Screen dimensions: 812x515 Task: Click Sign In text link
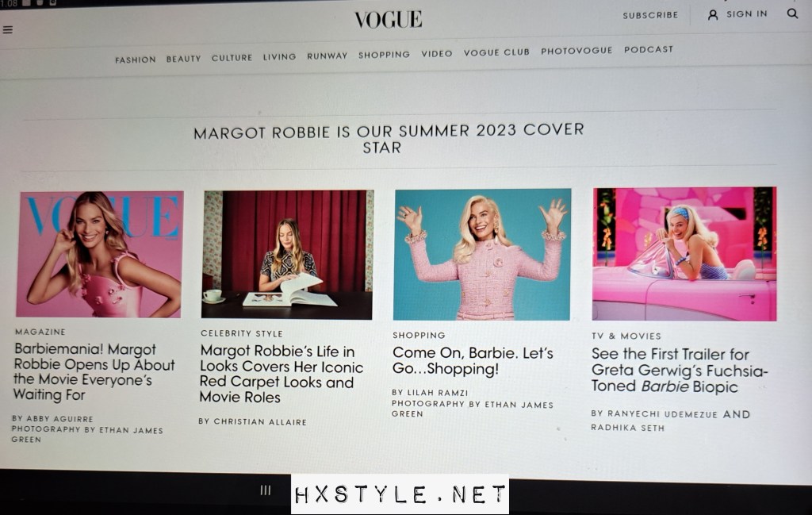747,14
